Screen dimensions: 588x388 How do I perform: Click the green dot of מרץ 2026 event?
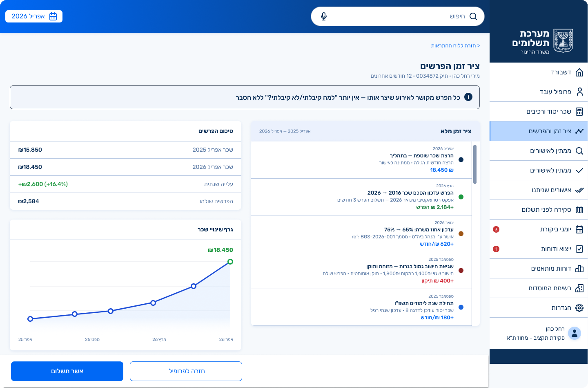point(461,197)
